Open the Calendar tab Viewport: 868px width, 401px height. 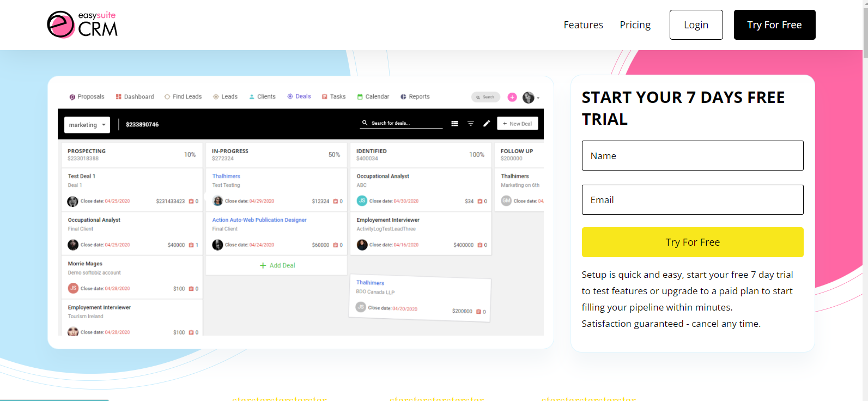373,97
